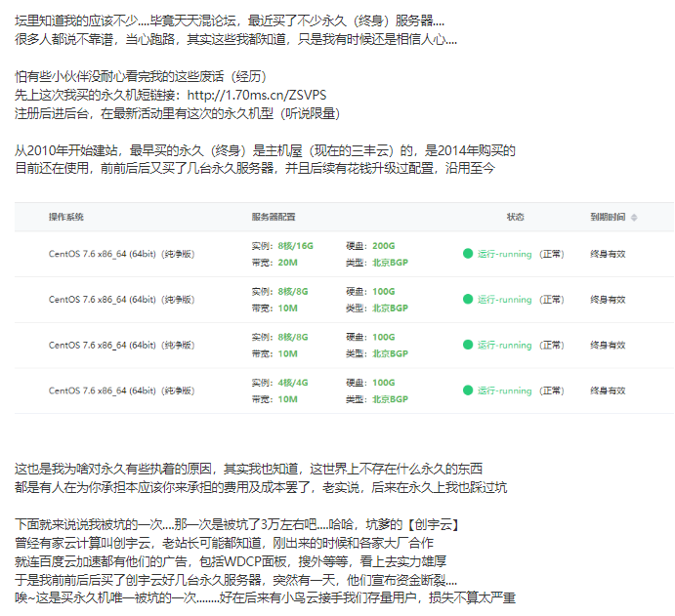
Task: Click the 服务器配置 column header
Action: click(274, 217)
